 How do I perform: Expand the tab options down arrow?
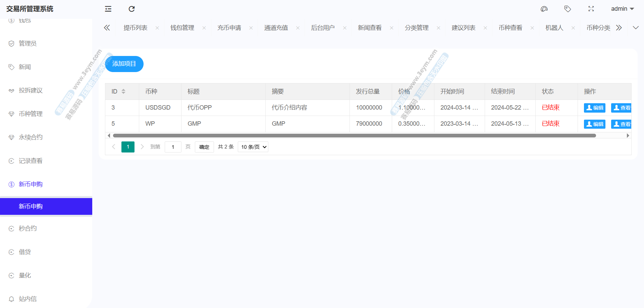636,28
